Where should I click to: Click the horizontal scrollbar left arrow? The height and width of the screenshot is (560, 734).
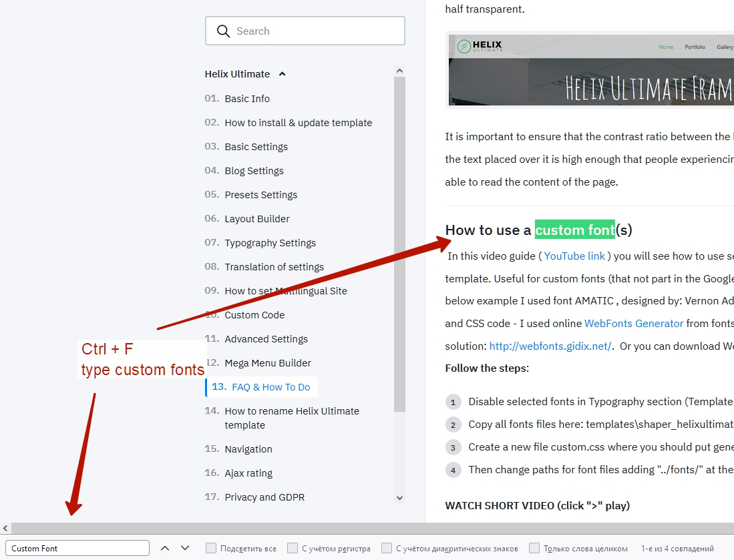click(6, 528)
